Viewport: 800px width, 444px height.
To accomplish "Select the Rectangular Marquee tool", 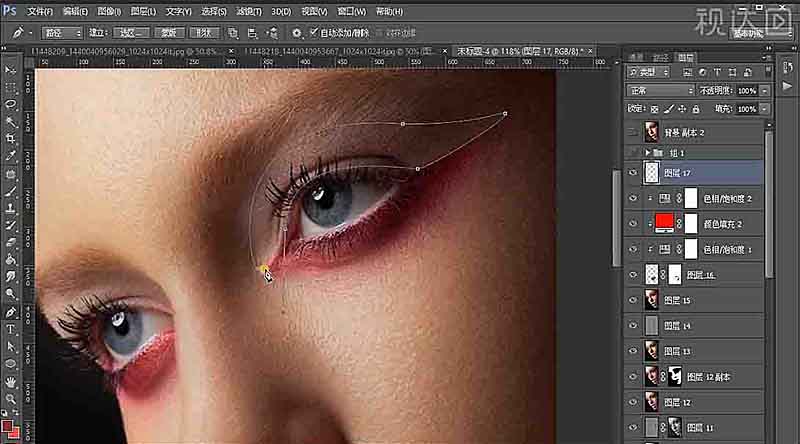I will click(10, 87).
